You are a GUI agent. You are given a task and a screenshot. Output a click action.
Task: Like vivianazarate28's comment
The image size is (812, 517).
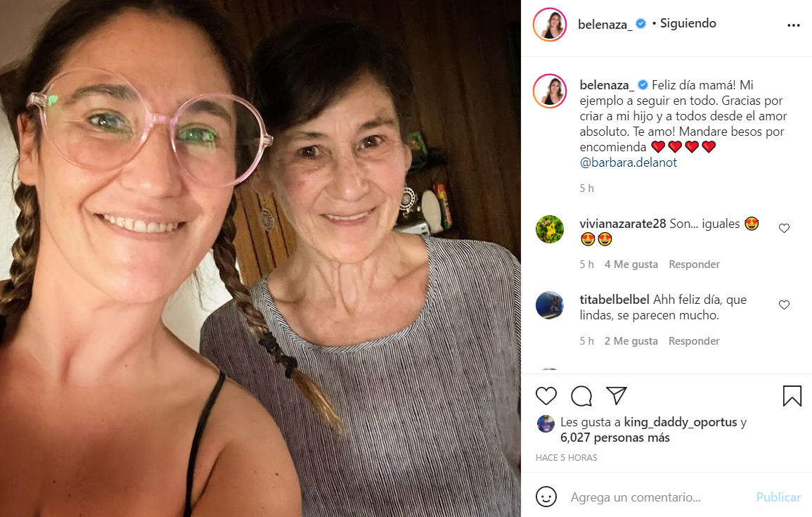(785, 228)
